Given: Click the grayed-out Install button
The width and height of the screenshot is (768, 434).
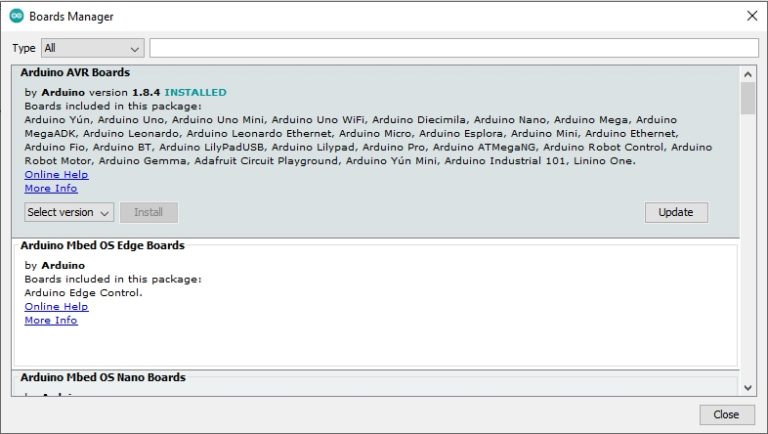Looking at the screenshot, I should (x=148, y=212).
